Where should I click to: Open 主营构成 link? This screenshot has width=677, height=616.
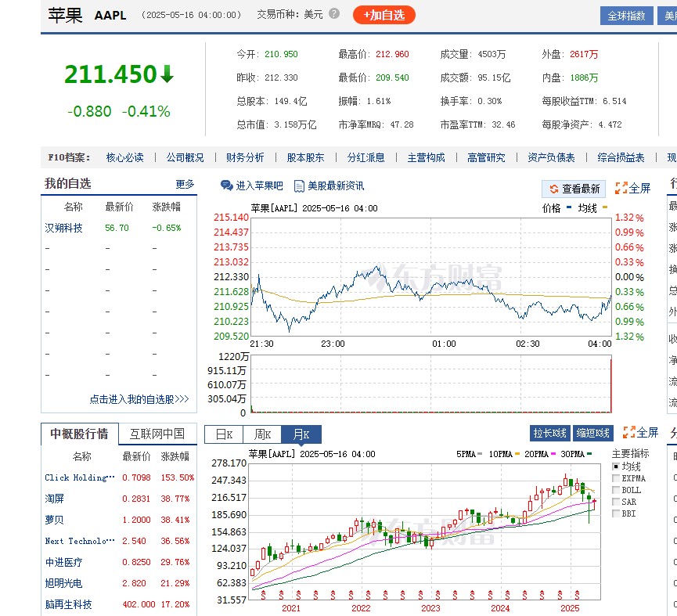(426, 157)
